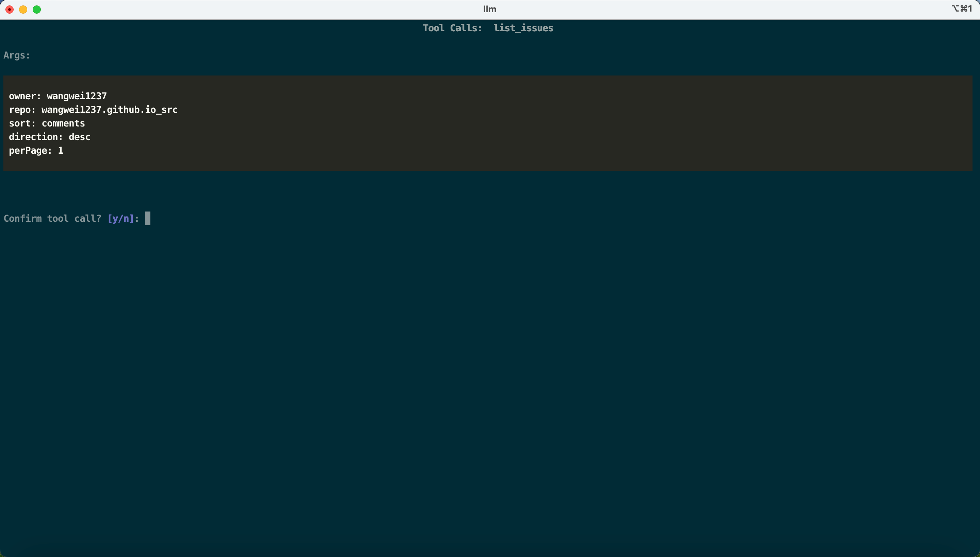Click the 'Tool Calls:' heading text
Viewport: 980px width, 557px height.
(452, 28)
